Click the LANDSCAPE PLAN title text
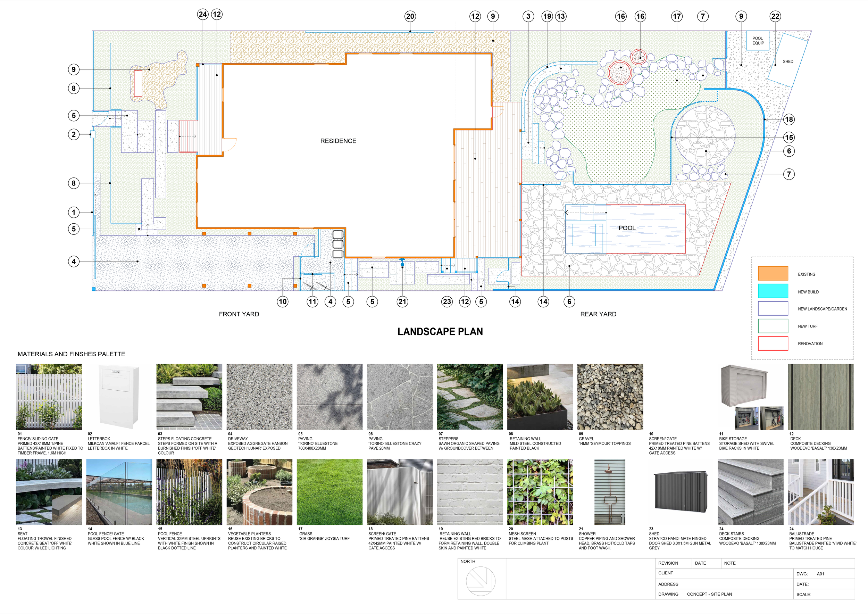868x614 pixels. 440,332
